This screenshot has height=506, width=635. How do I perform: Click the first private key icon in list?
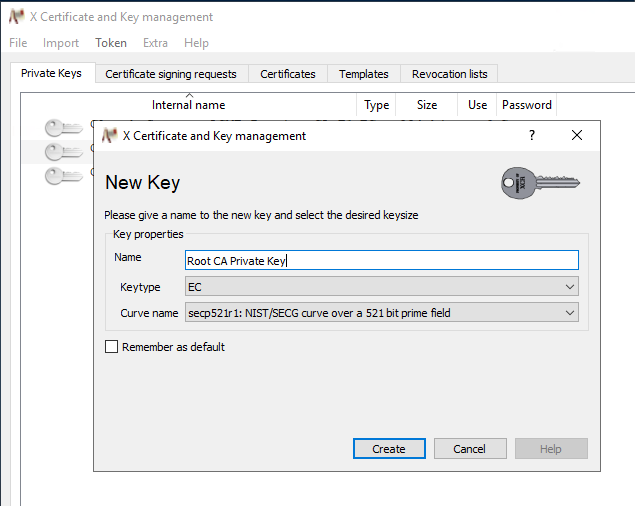point(64,128)
